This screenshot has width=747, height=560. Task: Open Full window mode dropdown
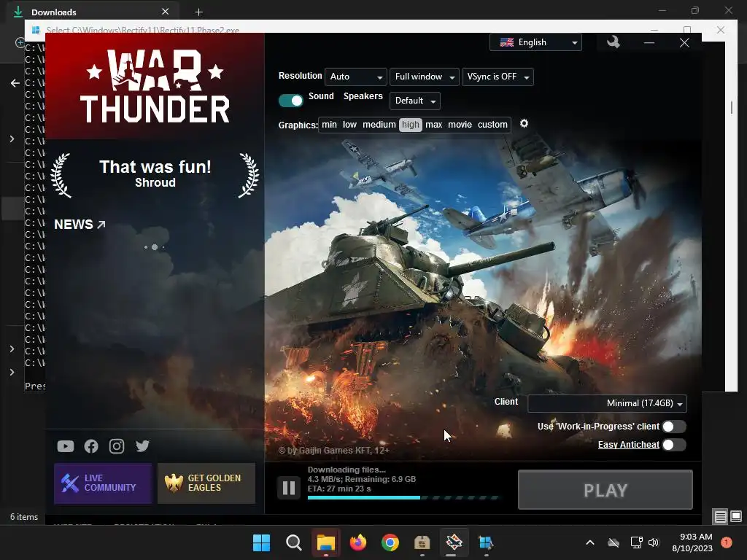(424, 77)
